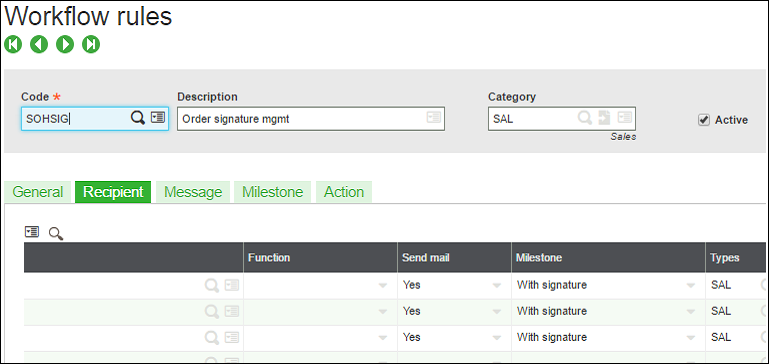Open the grid actions card icon above the table
The height and width of the screenshot is (364, 770).
[32, 232]
